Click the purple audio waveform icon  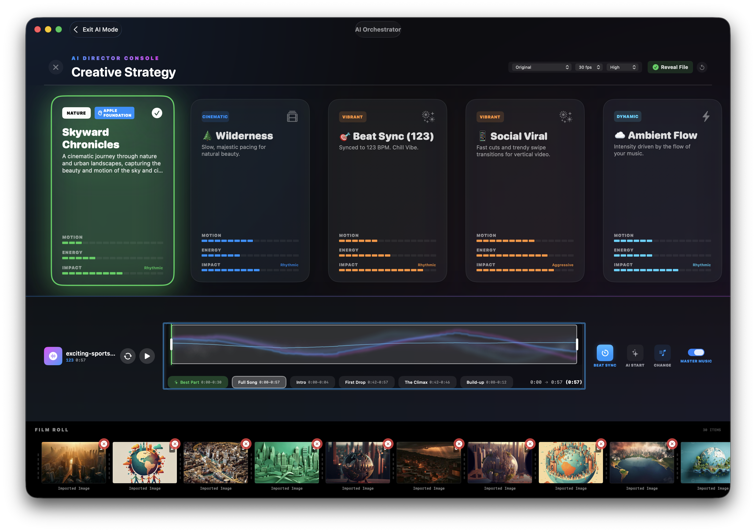pyautogui.click(x=53, y=356)
